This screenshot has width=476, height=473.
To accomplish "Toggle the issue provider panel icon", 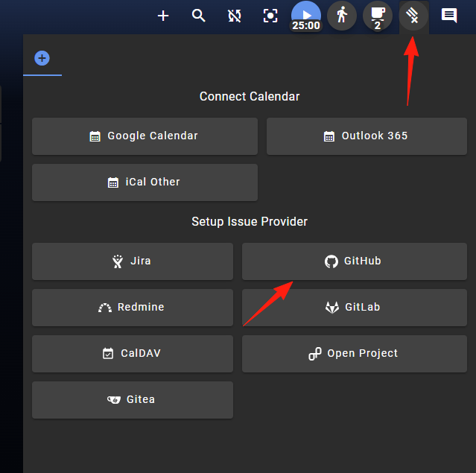I will tap(413, 16).
